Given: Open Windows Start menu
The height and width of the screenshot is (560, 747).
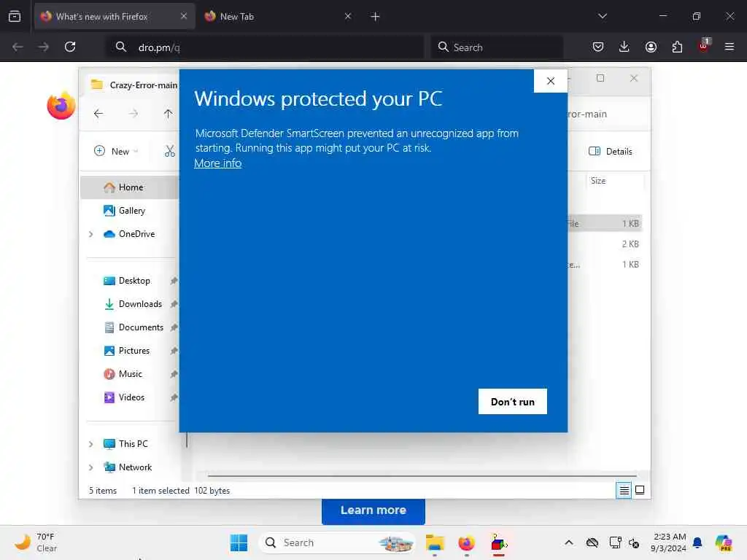Looking at the screenshot, I should pyautogui.click(x=239, y=542).
